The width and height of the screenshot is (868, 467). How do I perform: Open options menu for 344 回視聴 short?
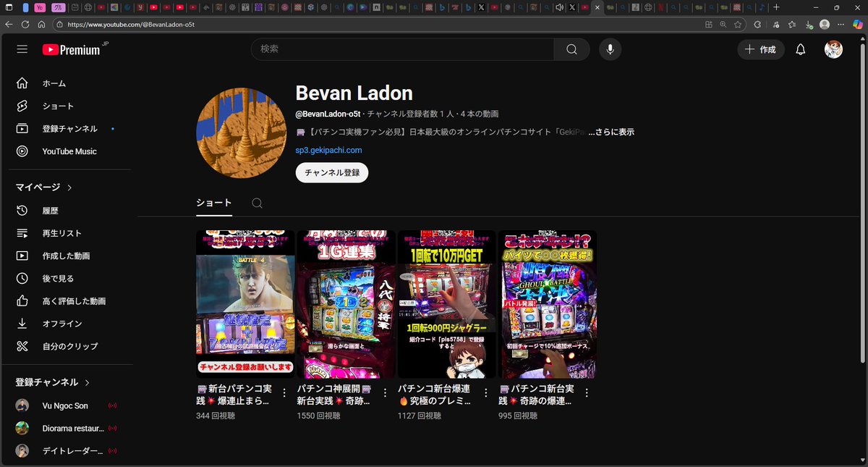(x=284, y=392)
